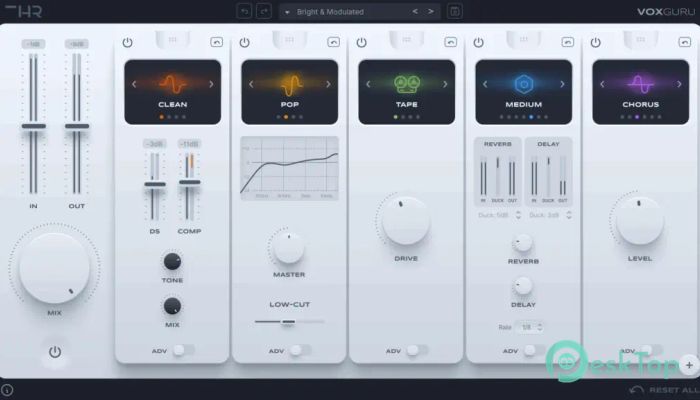Go to the next preset with the right arrow

click(x=432, y=11)
